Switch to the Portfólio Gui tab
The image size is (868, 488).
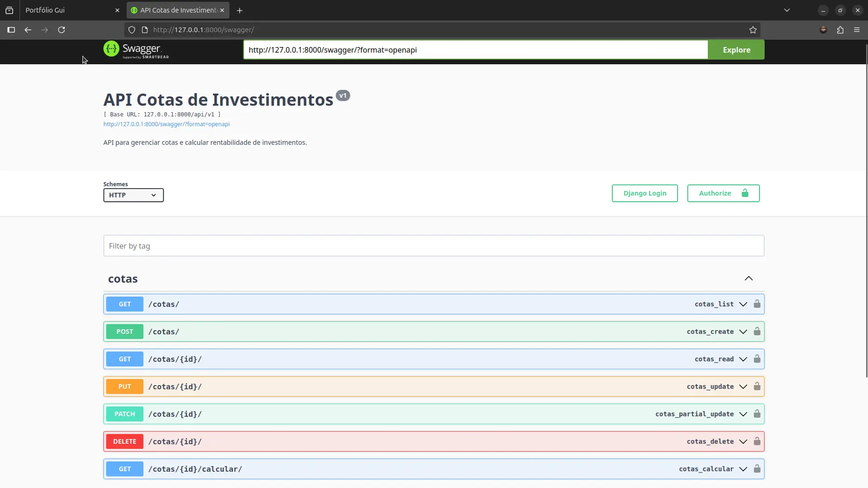(x=70, y=10)
